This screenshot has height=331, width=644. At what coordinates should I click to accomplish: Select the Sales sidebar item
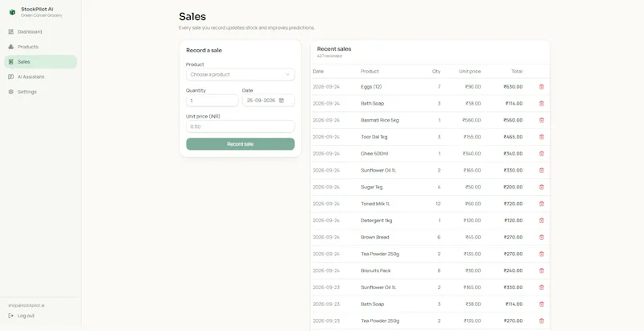point(41,61)
